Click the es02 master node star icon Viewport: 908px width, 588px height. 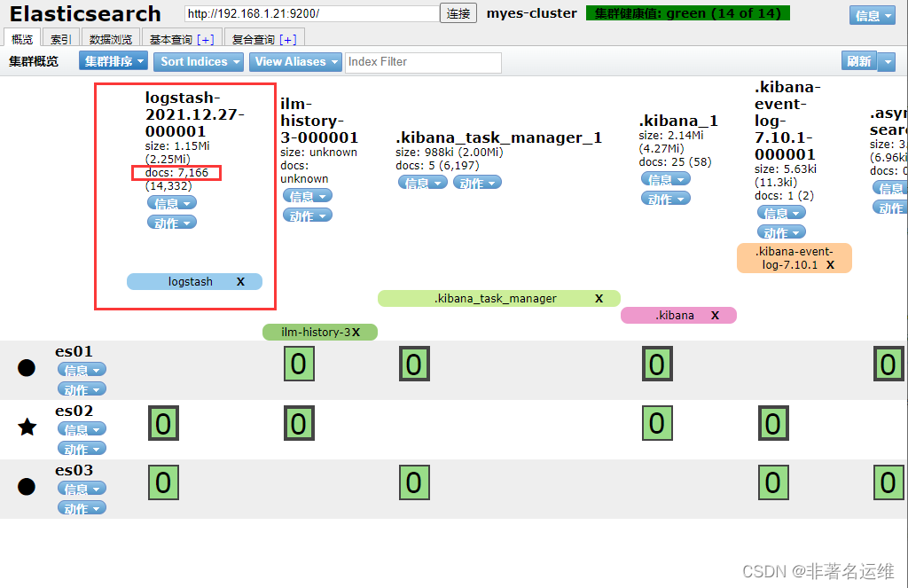click(x=27, y=427)
